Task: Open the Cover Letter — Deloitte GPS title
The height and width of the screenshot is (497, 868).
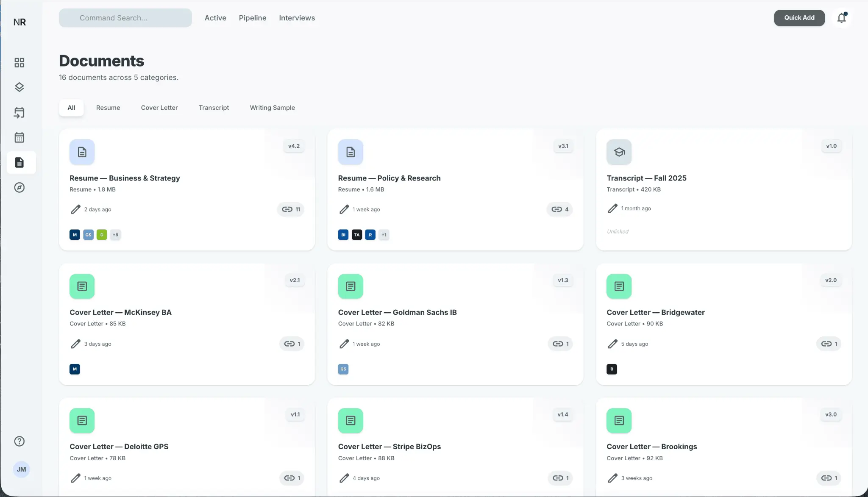Action: tap(119, 447)
